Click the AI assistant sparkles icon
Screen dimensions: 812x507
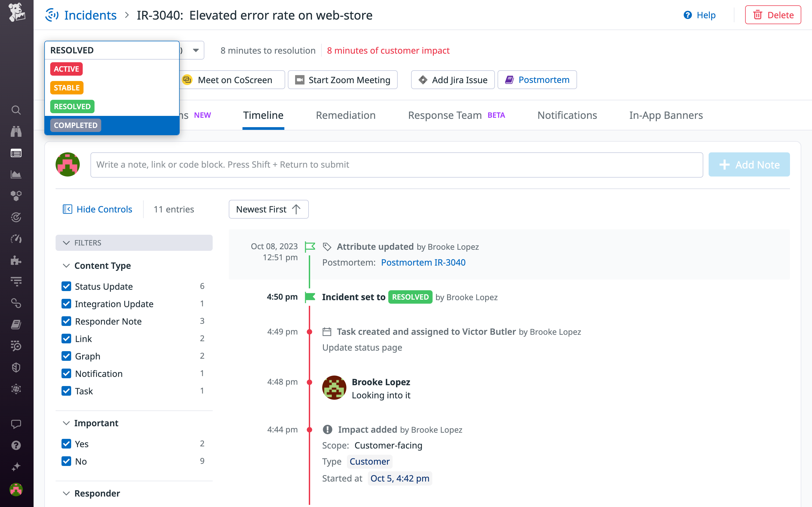coord(16,466)
